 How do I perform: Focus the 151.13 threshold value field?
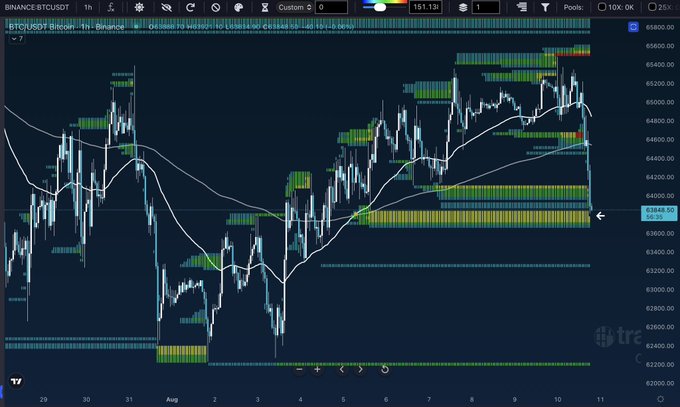tap(425, 7)
